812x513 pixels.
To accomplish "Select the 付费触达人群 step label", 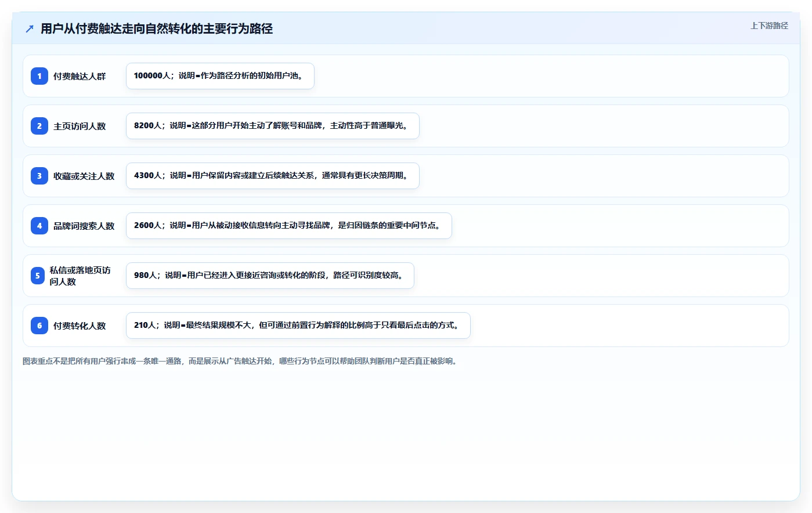I will click(80, 76).
